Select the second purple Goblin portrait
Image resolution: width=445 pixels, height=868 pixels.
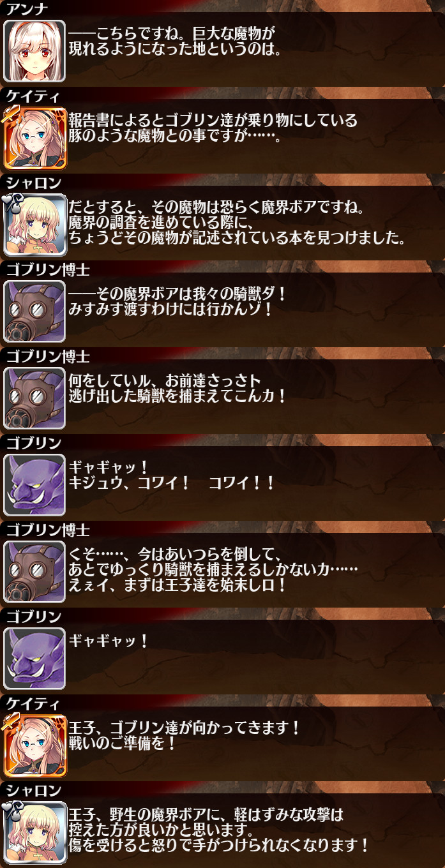point(34,658)
